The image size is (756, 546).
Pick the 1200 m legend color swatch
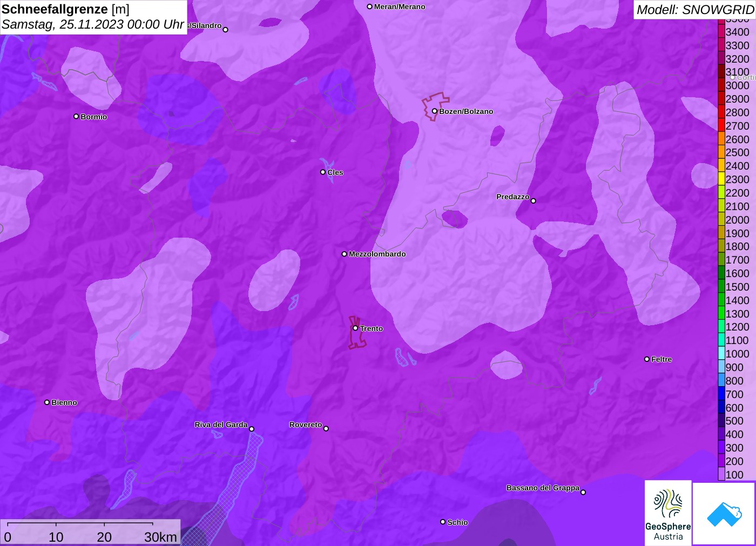[721, 326]
